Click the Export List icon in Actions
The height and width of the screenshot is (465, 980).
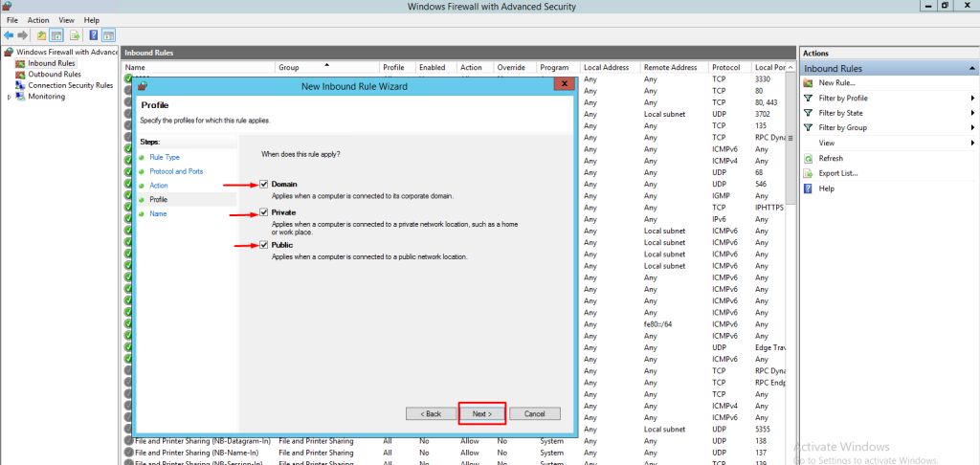809,173
